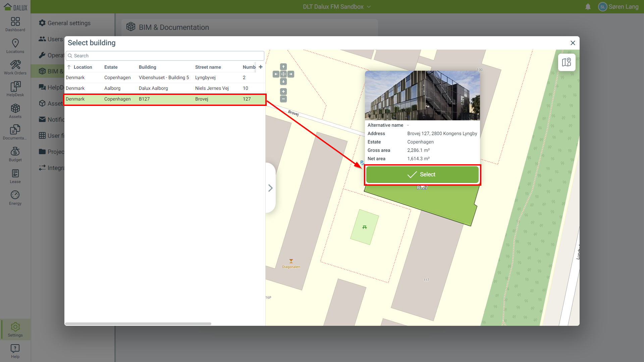
Task: Open the Energy module icon
Action: point(15,198)
